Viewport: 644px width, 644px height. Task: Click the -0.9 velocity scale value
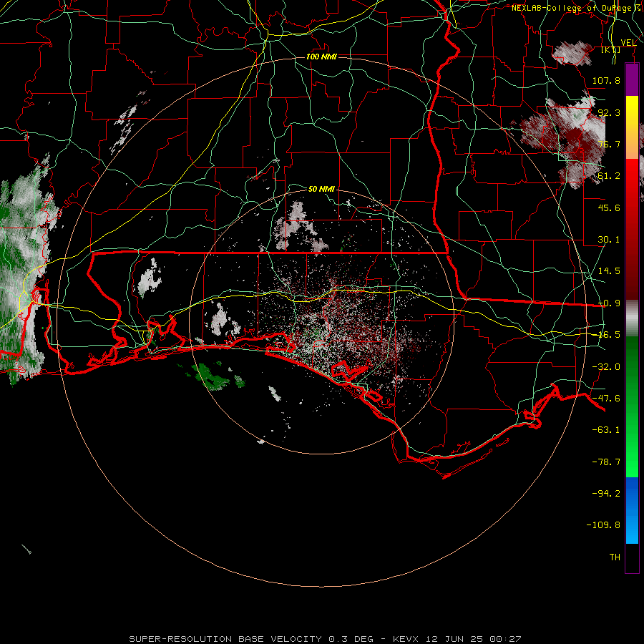coord(609,303)
